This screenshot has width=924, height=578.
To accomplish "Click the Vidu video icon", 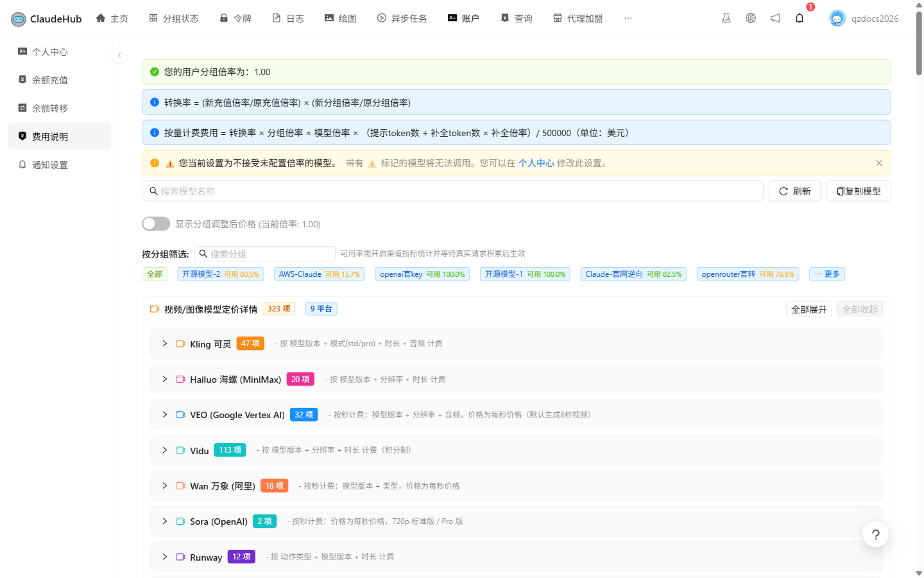I will coord(181,450).
